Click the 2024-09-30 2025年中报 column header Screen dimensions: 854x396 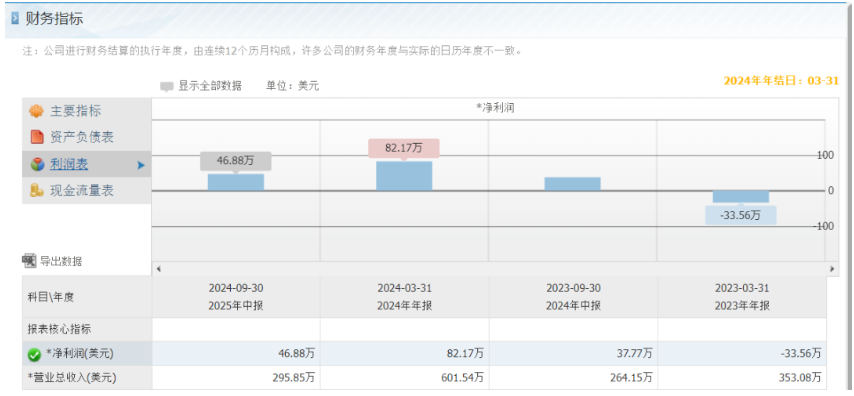(x=236, y=297)
